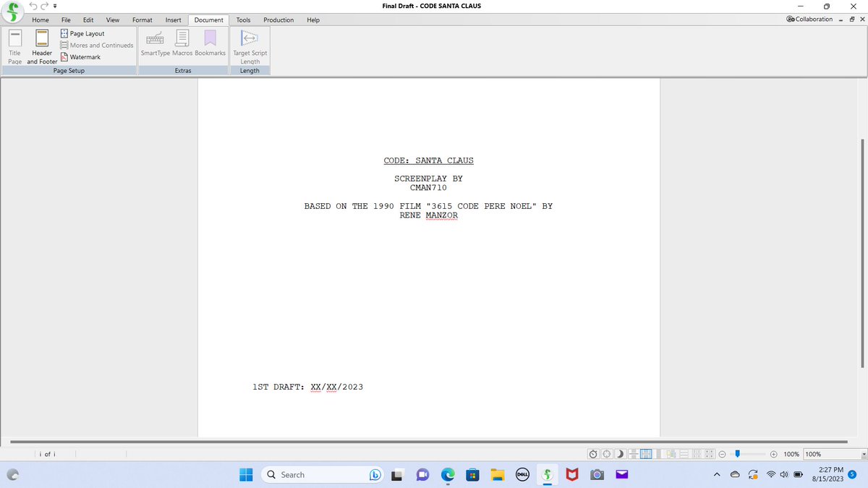Viewport: 868px width, 488px height.
Task: Switch to Normal view in status bar
Action: 633,454
